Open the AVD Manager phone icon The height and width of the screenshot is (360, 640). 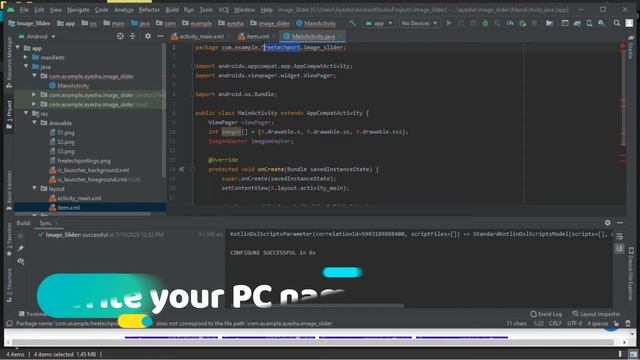589,23
